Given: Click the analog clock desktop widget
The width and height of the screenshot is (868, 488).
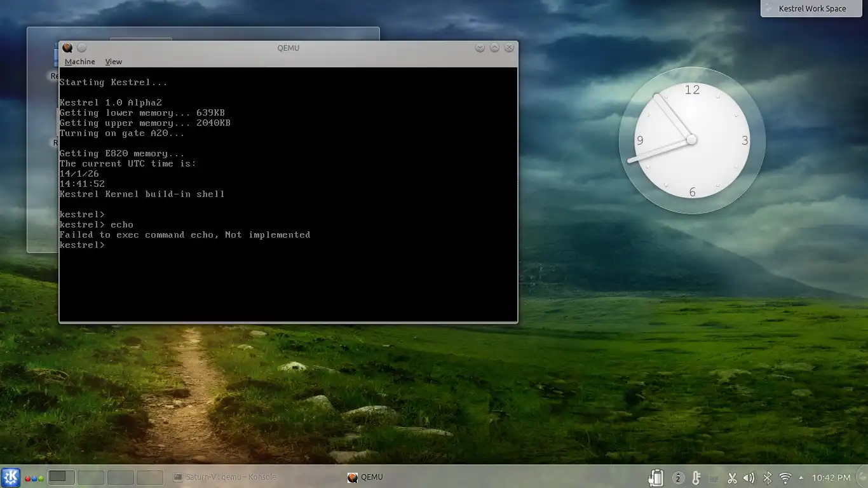Looking at the screenshot, I should coord(691,140).
